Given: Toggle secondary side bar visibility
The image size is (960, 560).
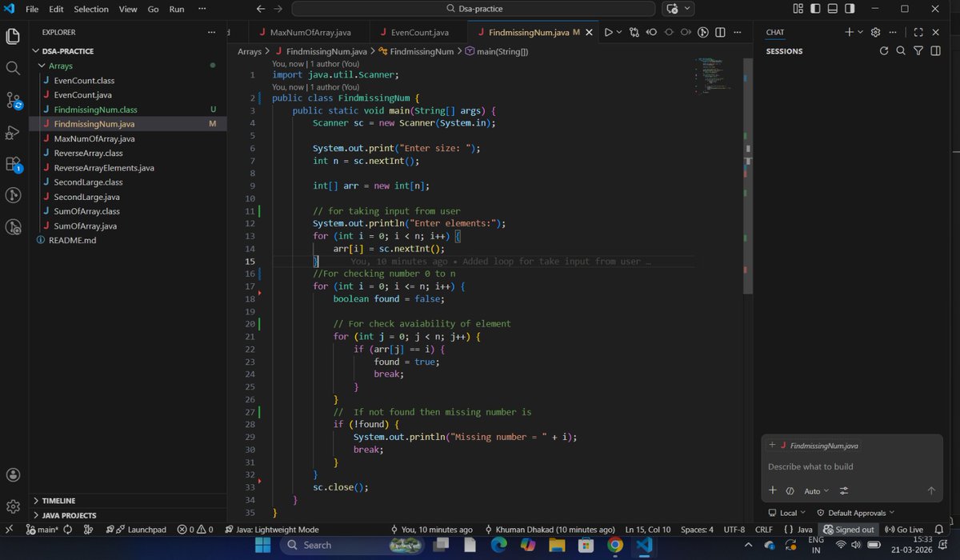Looking at the screenshot, I should pos(850,9).
